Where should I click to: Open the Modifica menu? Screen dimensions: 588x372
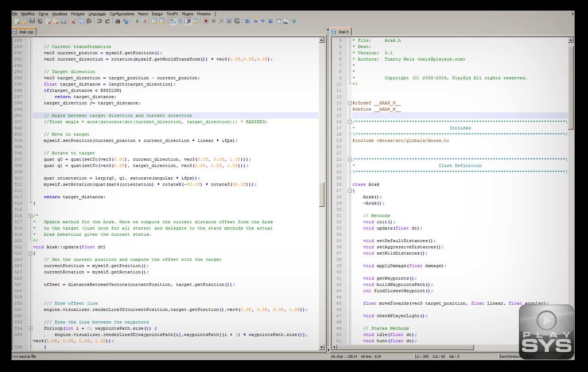(28, 14)
